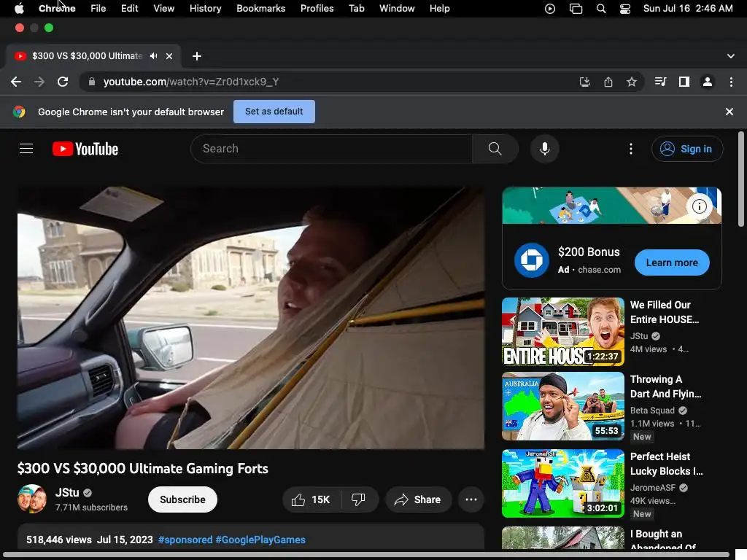
Task: Open ENTIRE HOUSE video thumbnail
Action: (563, 332)
